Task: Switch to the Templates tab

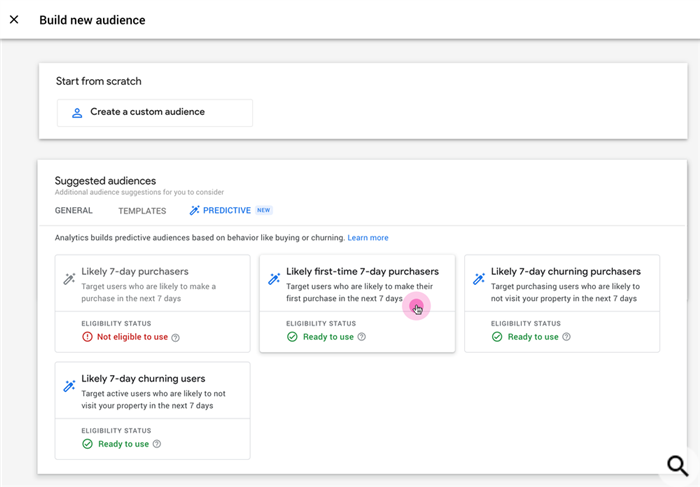Action: pos(142,211)
